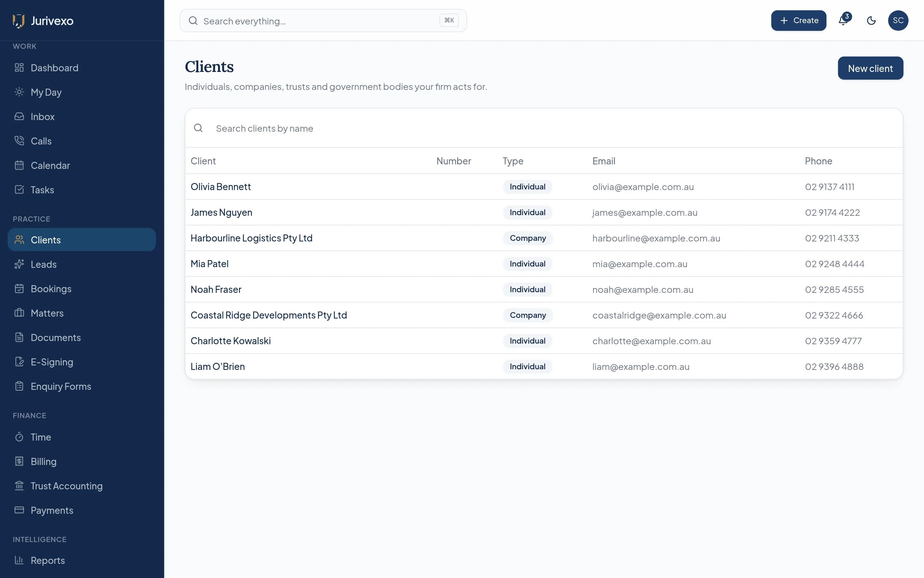Focus the Search clients by name field
The height and width of the screenshot is (578, 924).
tap(544, 128)
